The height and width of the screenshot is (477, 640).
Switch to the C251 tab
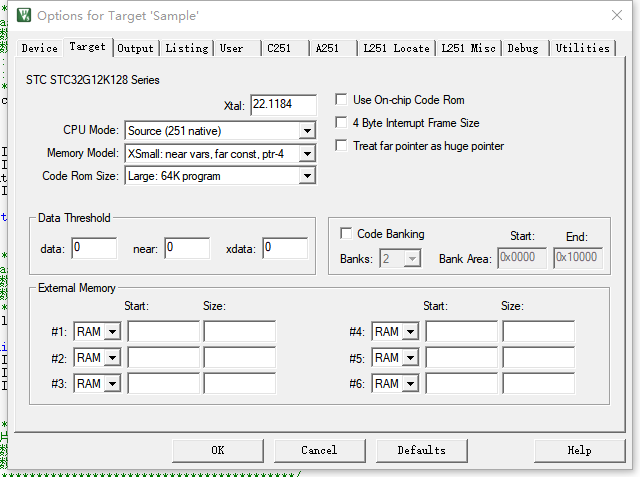(x=284, y=48)
